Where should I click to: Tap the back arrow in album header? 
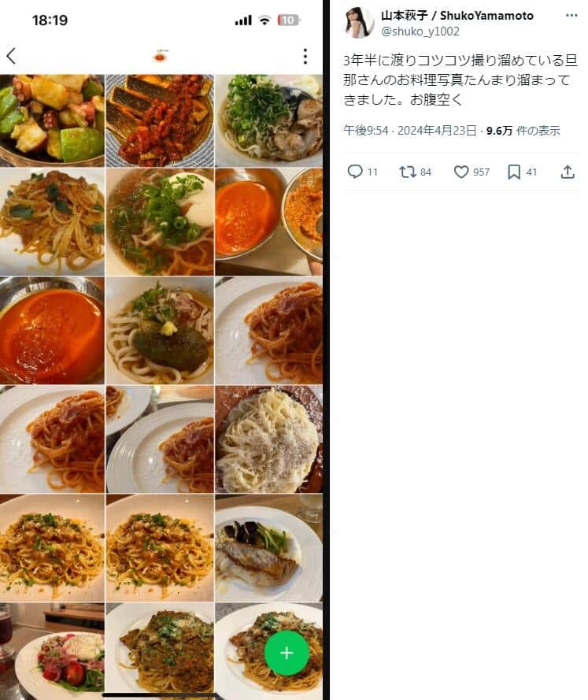(x=11, y=56)
